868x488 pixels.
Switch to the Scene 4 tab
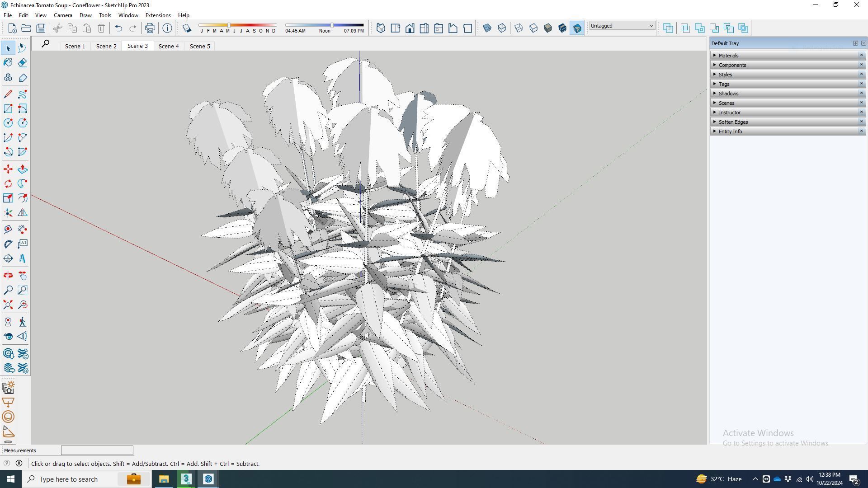pos(168,46)
